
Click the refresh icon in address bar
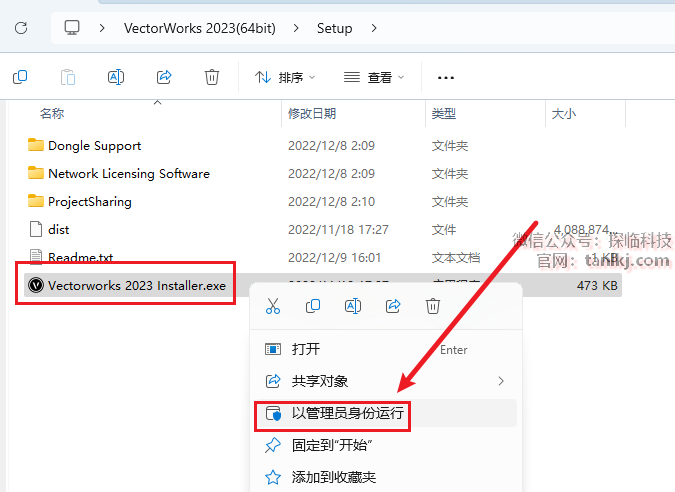tap(21, 28)
